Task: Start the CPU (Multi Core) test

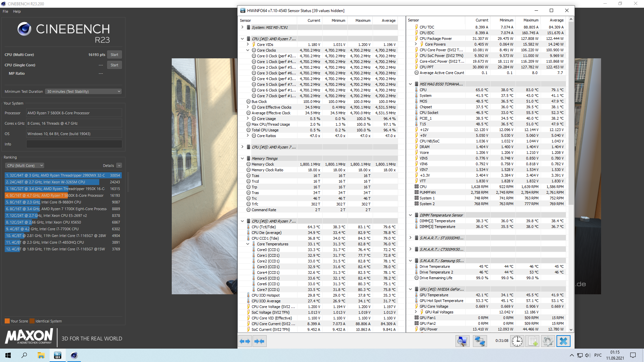Action: coord(114,55)
